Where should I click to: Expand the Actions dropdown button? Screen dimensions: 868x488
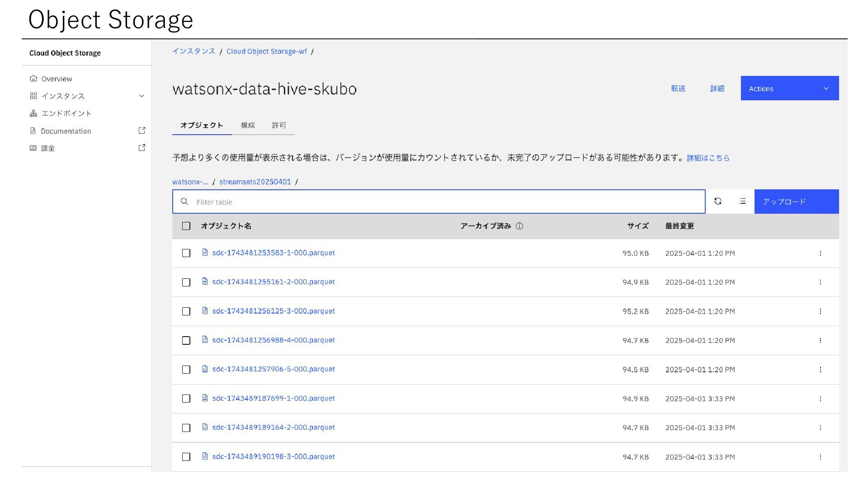[789, 89]
